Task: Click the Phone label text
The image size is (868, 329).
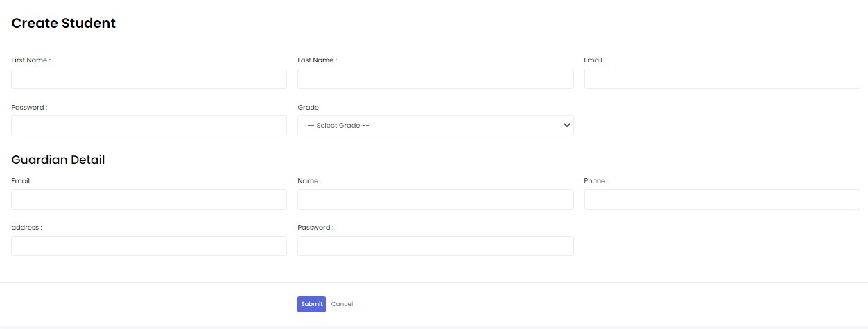Action: coord(596,181)
